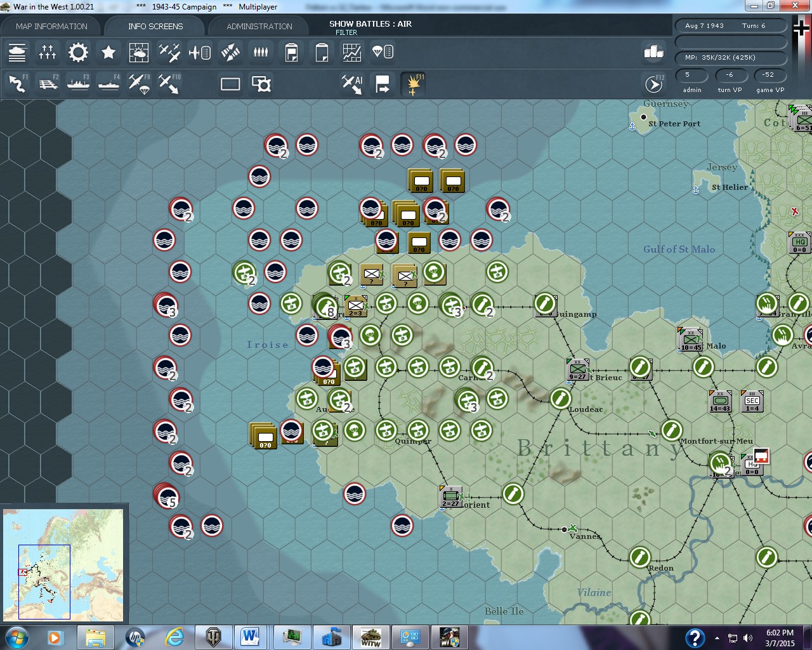This screenshot has width=812, height=650.
Task: Open Internet Explorer from the taskbar
Action: [x=174, y=637]
